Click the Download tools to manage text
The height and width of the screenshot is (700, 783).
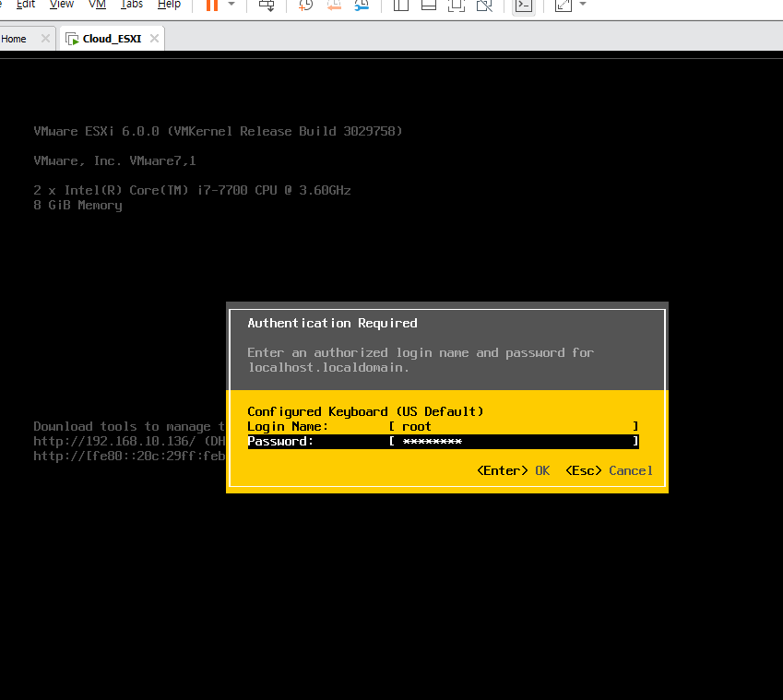[x=129, y=426]
